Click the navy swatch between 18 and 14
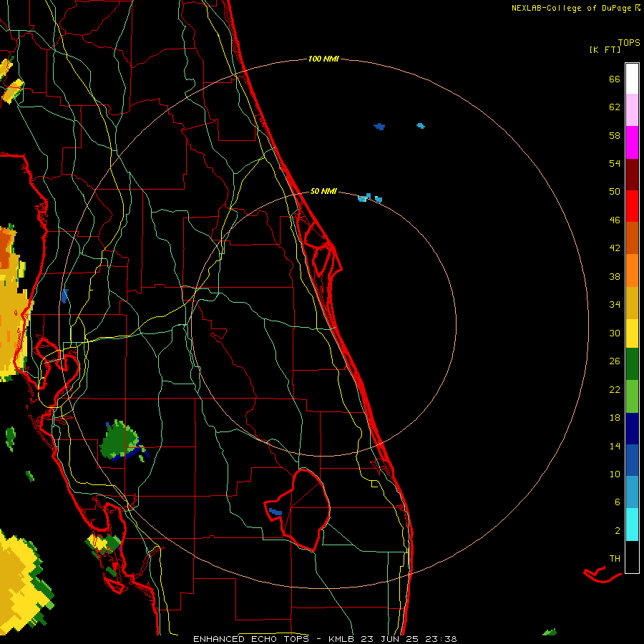Viewport: 644px width, 644px height. click(x=632, y=429)
